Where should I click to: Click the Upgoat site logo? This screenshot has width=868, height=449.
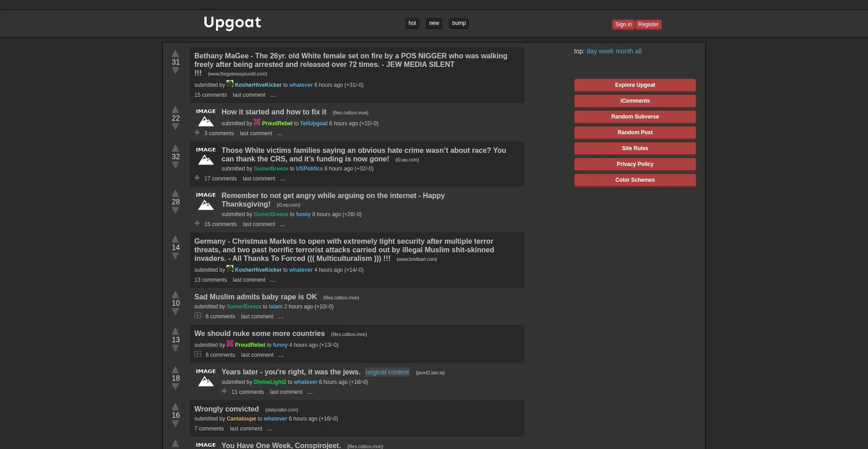pyautogui.click(x=232, y=23)
